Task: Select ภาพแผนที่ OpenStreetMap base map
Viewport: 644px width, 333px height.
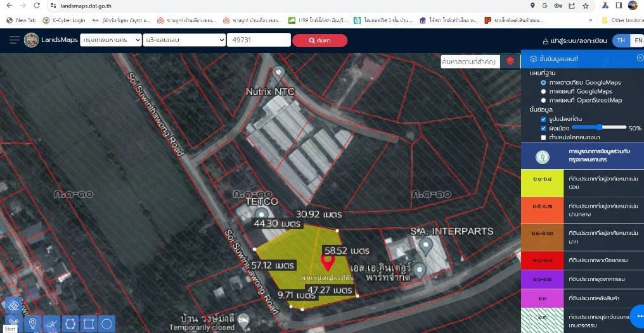Action: pyautogui.click(x=544, y=100)
